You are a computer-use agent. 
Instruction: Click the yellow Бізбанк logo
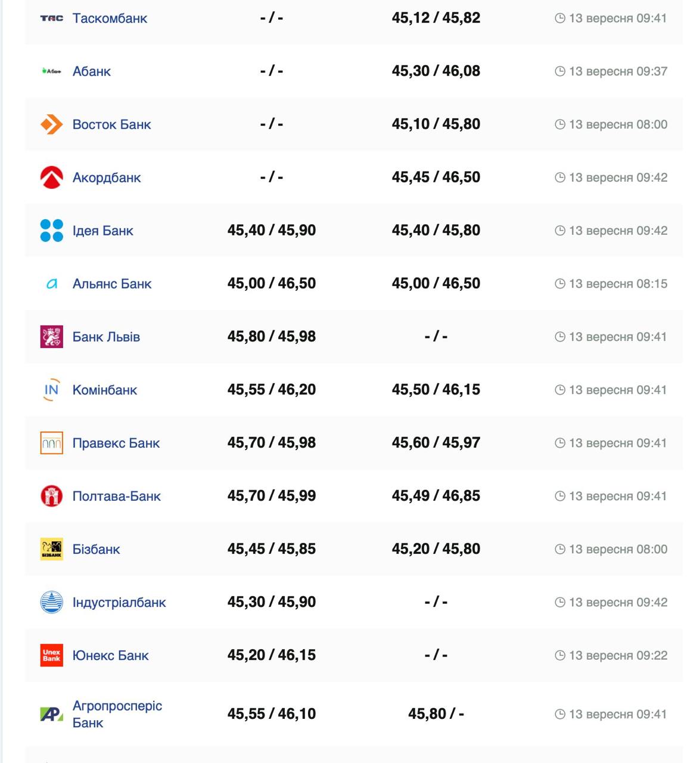pyautogui.click(x=51, y=549)
